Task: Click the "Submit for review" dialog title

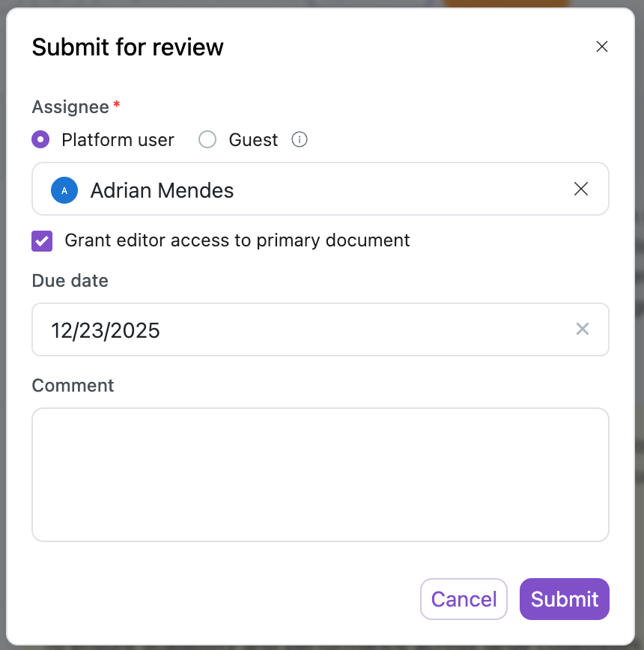Action: click(128, 47)
